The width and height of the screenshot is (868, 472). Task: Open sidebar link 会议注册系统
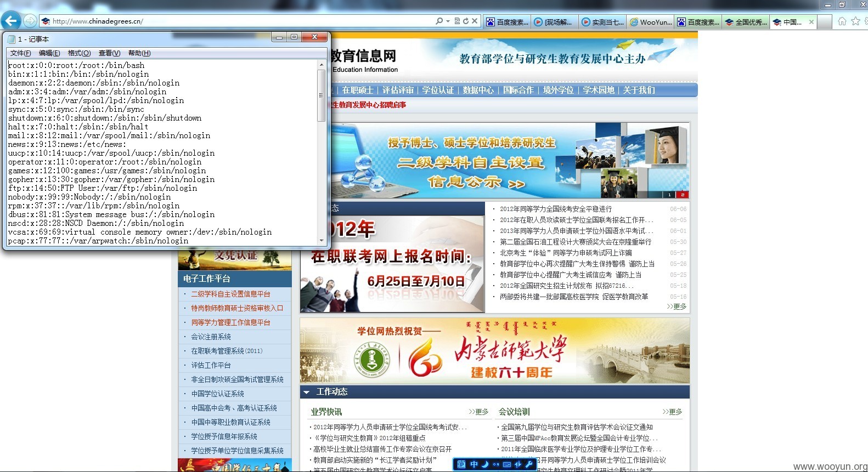(211, 337)
